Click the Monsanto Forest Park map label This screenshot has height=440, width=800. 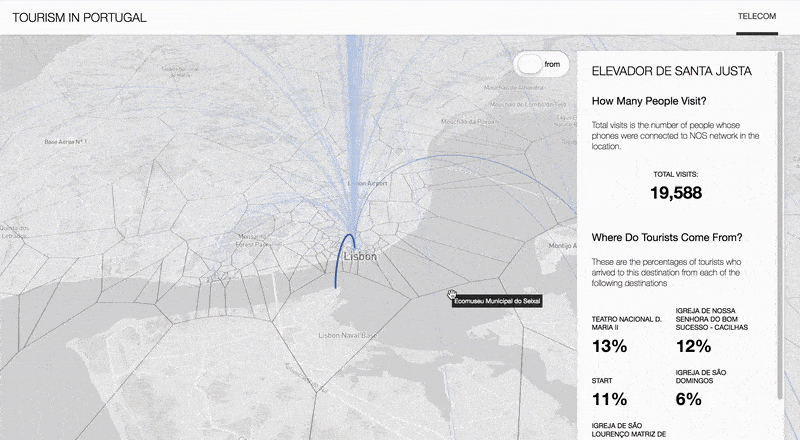point(254,242)
